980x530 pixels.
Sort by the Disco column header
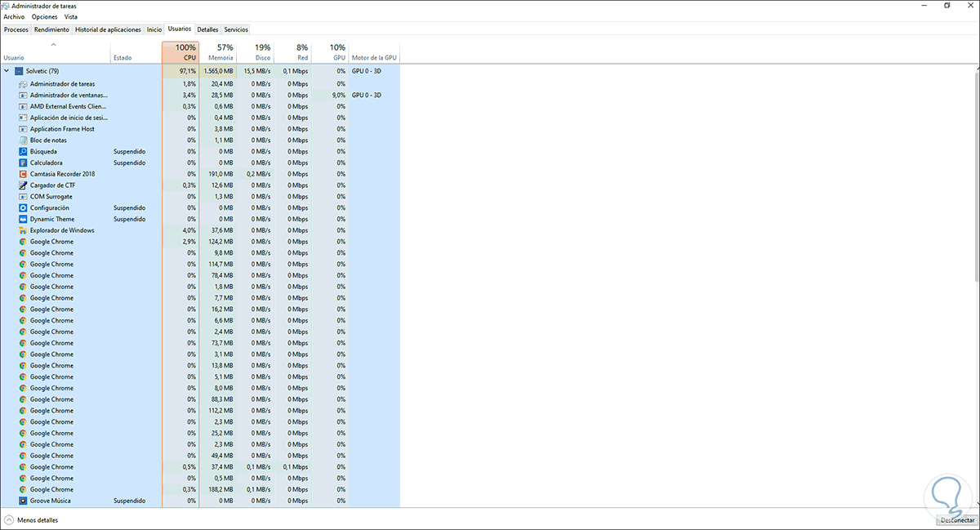pyautogui.click(x=255, y=52)
